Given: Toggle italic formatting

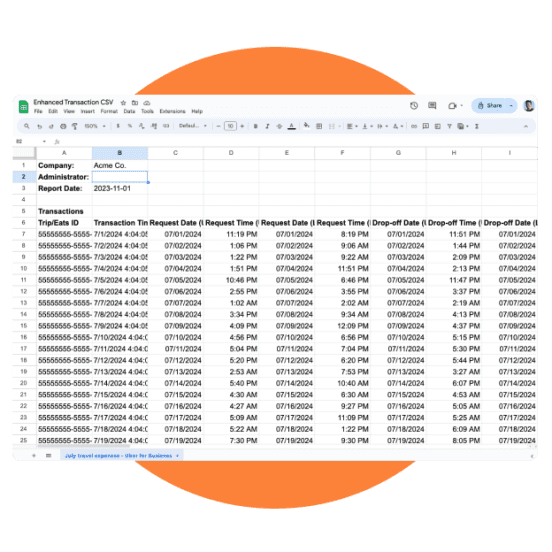Looking at the screenshot, I should (x=267, y=126).
